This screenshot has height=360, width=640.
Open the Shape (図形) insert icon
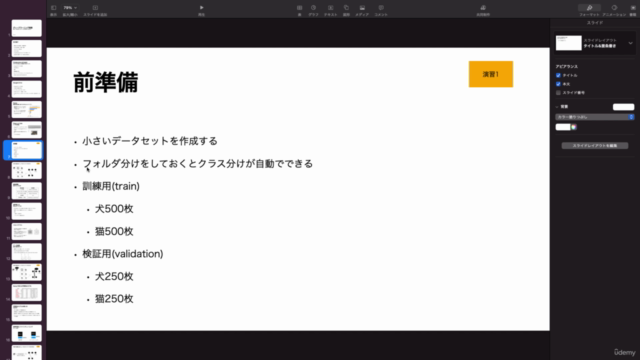[x=346, y=8]
